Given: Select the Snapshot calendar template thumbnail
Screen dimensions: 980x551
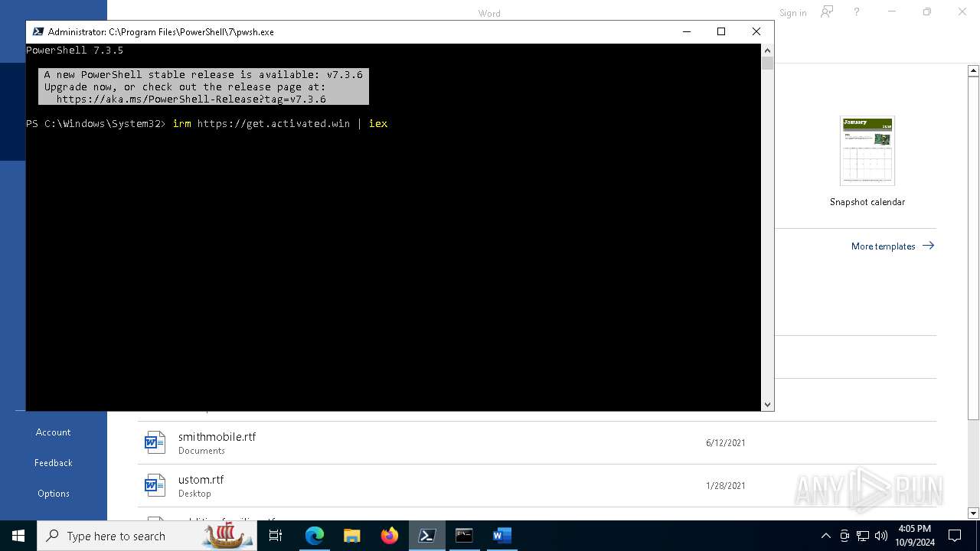Looking at the screenshot, I should tap(867, 151).
